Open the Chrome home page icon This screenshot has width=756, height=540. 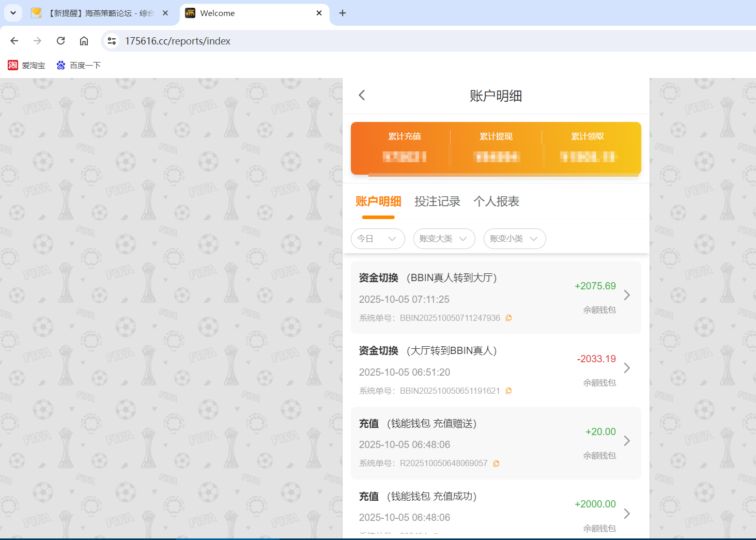click(x=84, y=40)
